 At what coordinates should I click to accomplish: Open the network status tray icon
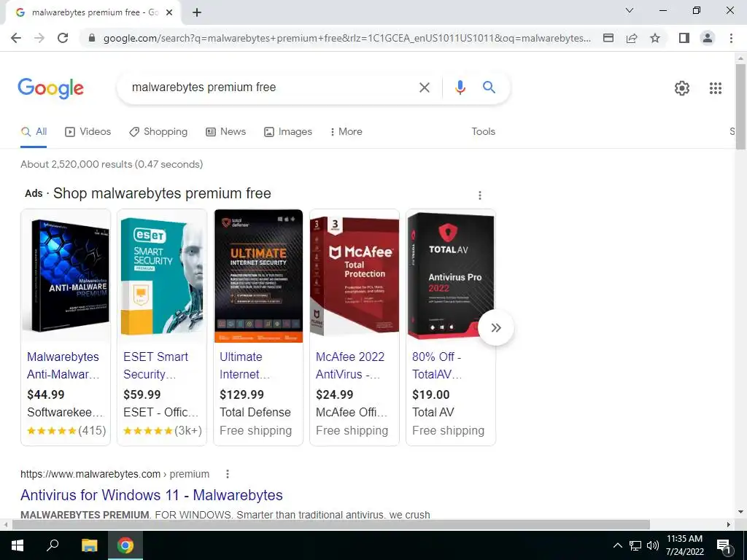pos(635,545)
